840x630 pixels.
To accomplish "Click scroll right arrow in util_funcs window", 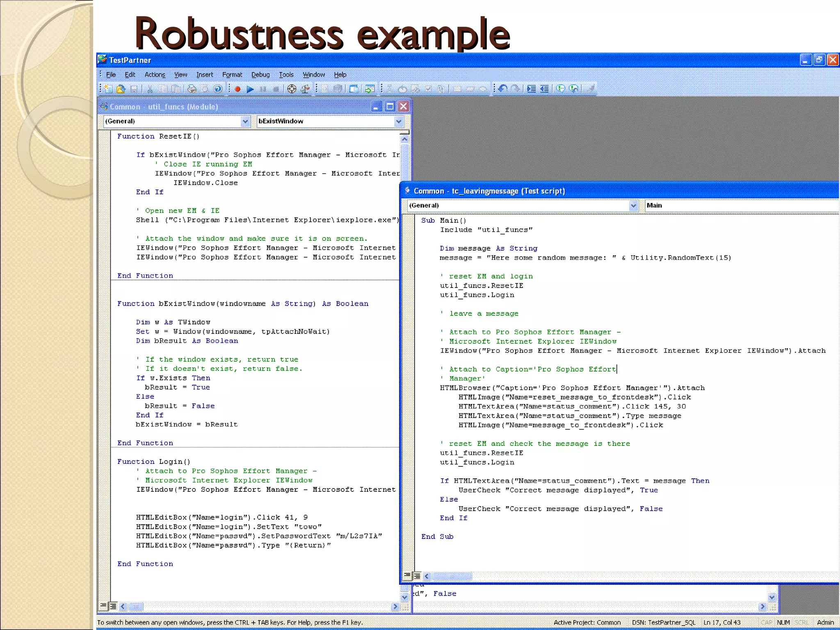I will [x=395, y=606].
